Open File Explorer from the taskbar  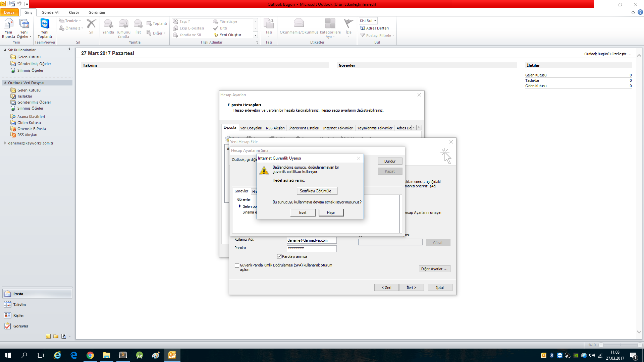(x=106, y=355)
